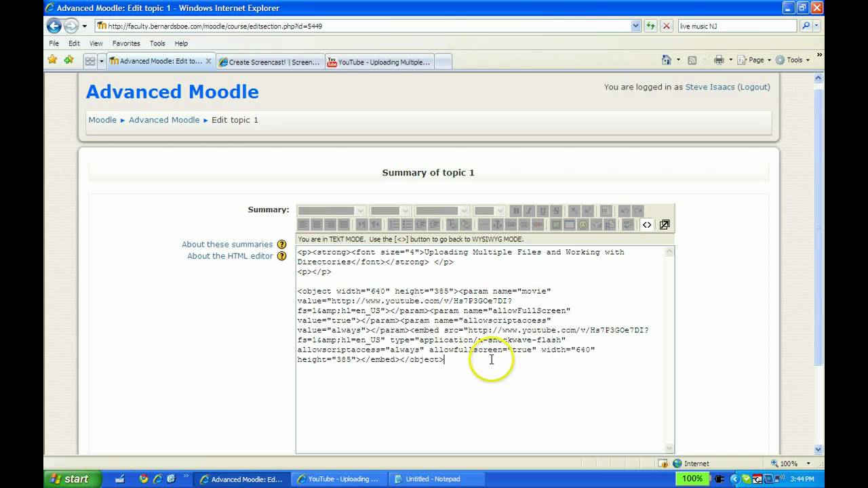Open the About the HTML editor link
The width and height of the screenshot is (868, 488).
coord(230,256)
